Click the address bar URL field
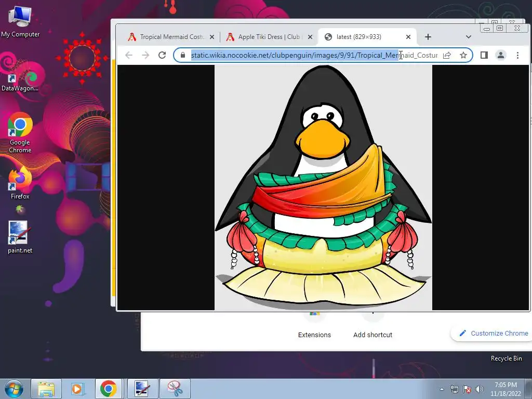Viewport: 532px width, 399px height. click(314, 55)
